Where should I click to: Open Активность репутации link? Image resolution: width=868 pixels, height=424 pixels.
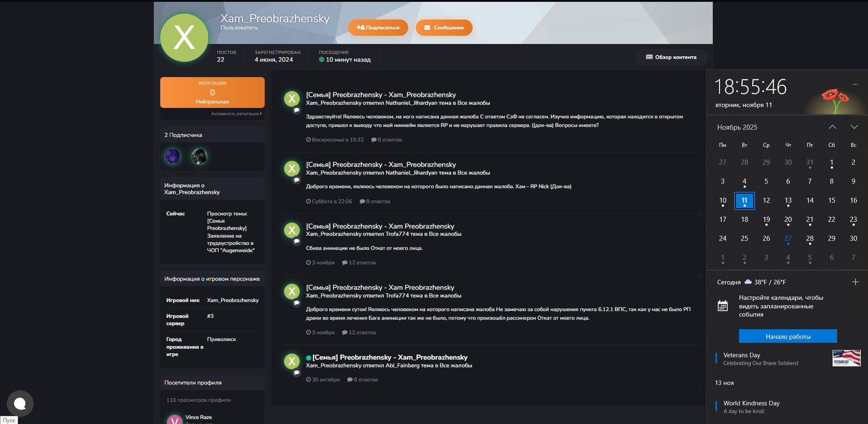pos(236,114)
